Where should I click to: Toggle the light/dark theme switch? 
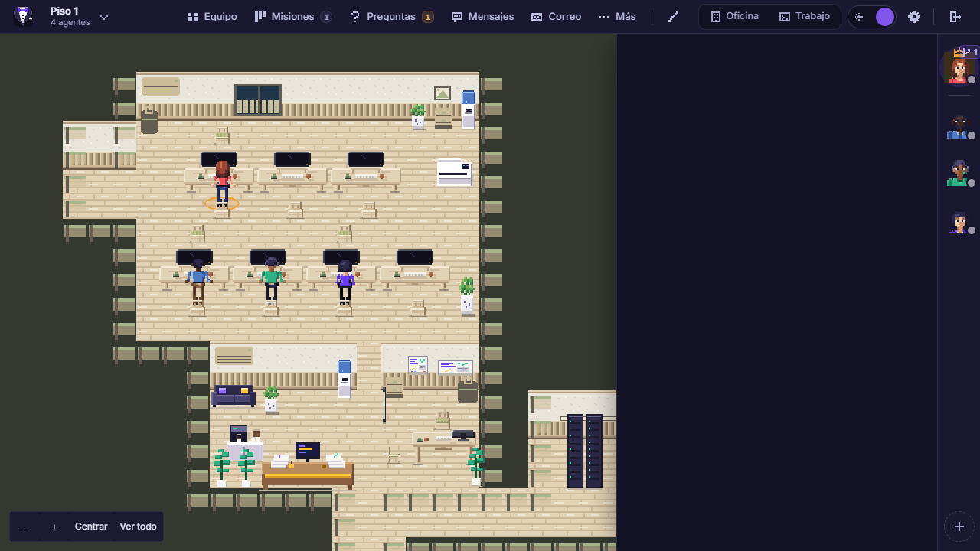click(872, 17)
